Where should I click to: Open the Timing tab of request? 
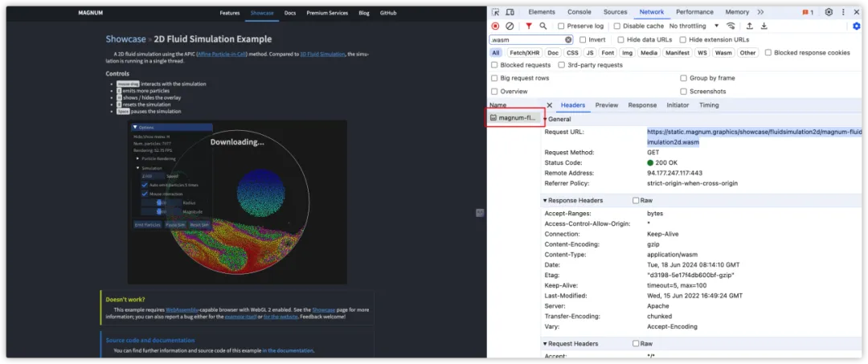[x=709, y=105]
